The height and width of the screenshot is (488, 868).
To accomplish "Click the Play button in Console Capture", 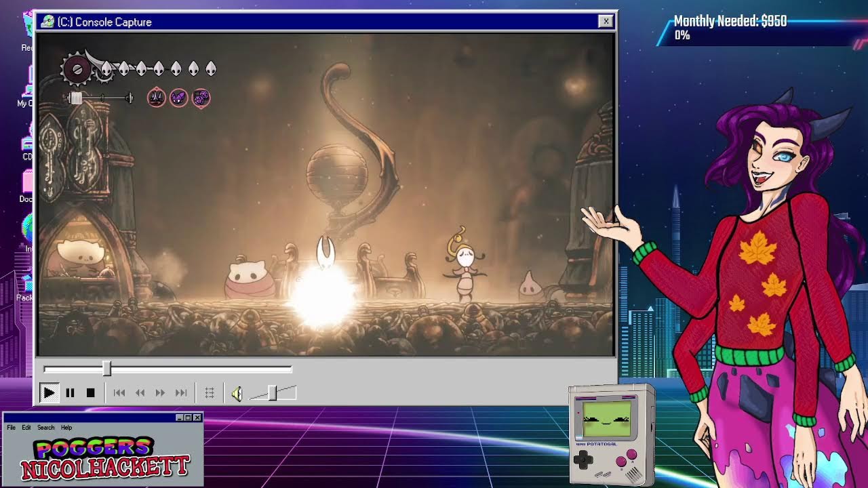I will click(49, 393).
